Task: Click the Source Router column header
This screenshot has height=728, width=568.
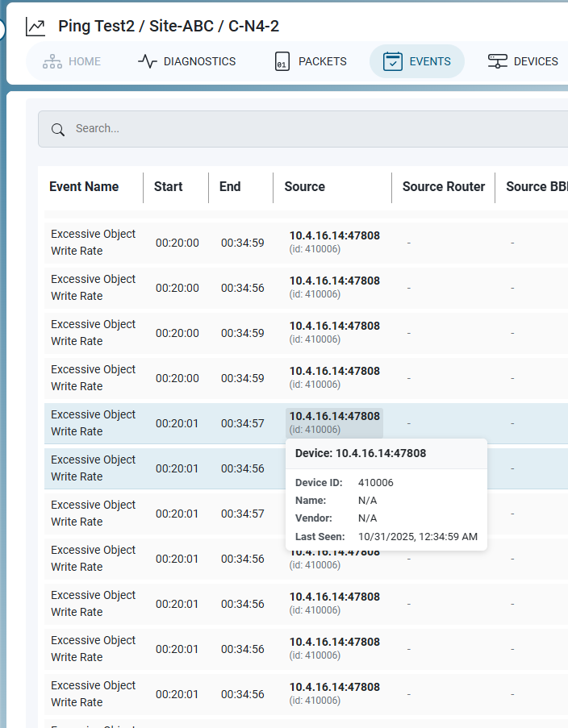Action: pos(444,187)
